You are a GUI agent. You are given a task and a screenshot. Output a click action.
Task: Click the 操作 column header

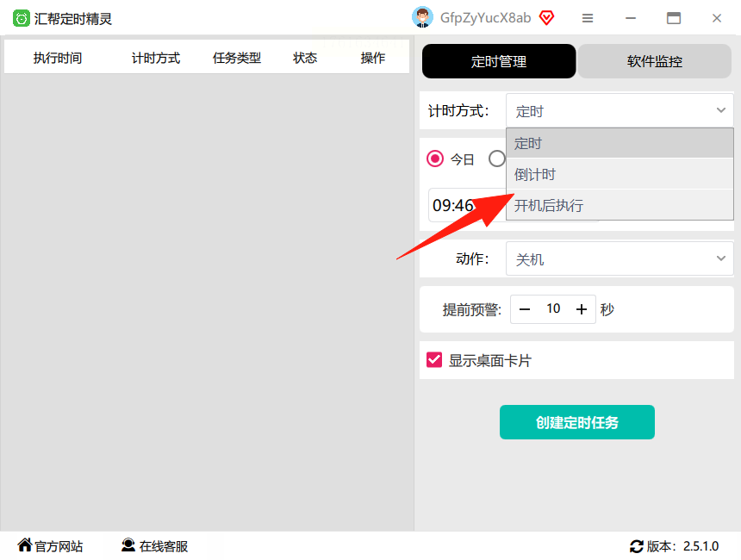373,58
